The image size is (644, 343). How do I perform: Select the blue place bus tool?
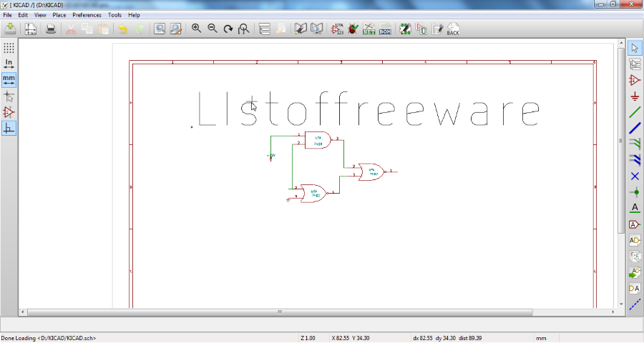click(635, 129)
